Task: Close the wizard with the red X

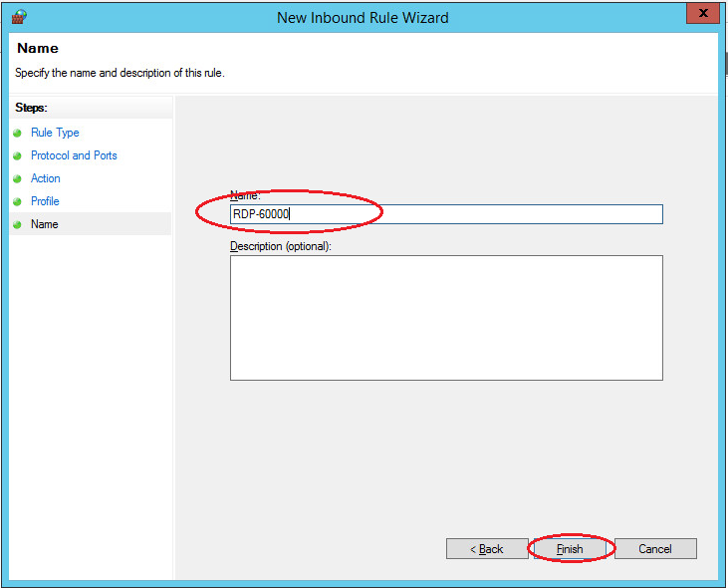Action: pos(703,13)
